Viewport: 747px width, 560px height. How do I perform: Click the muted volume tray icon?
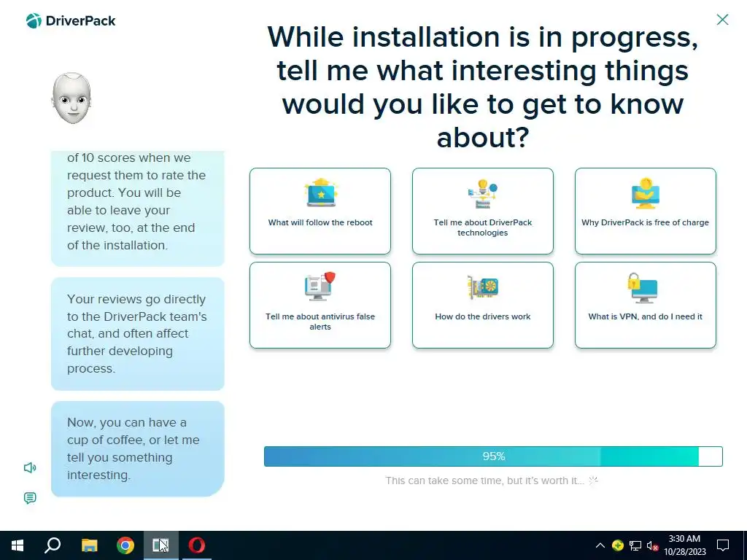[x=652, y=545]
